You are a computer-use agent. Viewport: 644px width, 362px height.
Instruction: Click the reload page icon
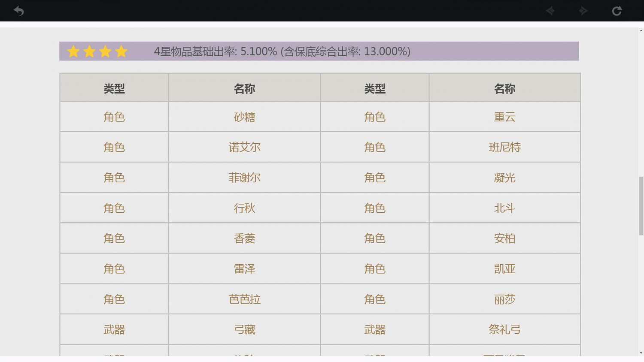(617, 11)
